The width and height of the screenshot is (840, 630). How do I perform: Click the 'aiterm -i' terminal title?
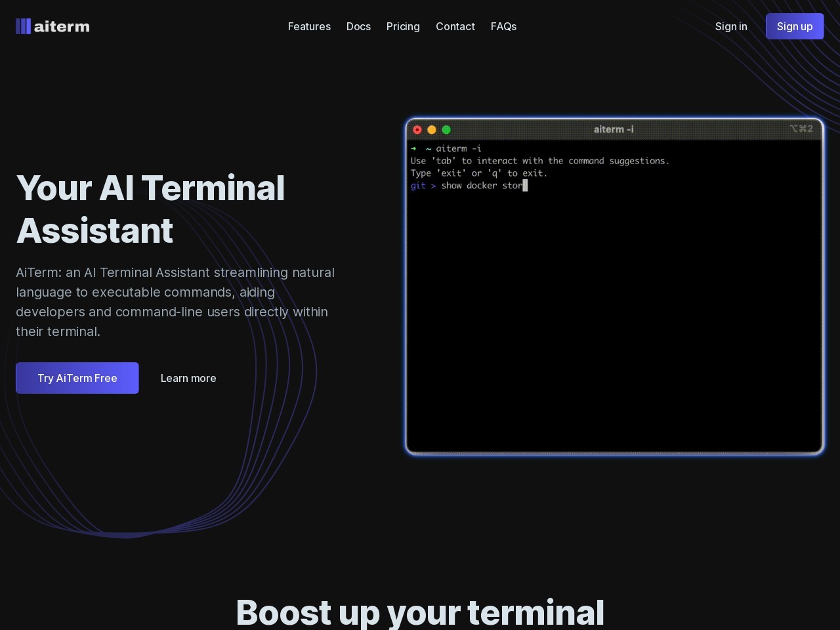[x=614, y=129]
